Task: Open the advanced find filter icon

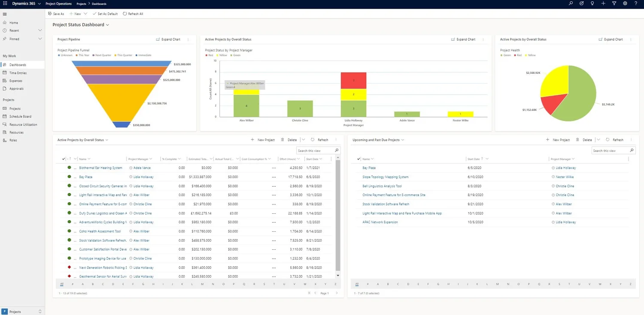Action: coord(614,3)
